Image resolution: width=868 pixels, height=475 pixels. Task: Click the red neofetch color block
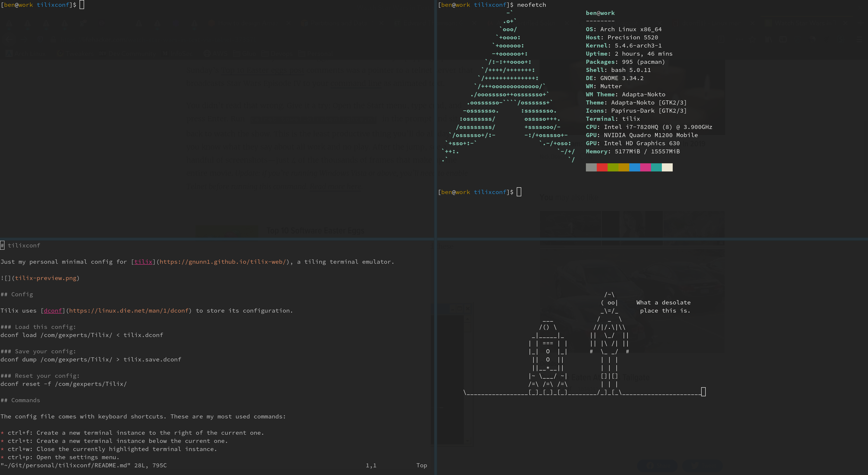coord(602,167)
